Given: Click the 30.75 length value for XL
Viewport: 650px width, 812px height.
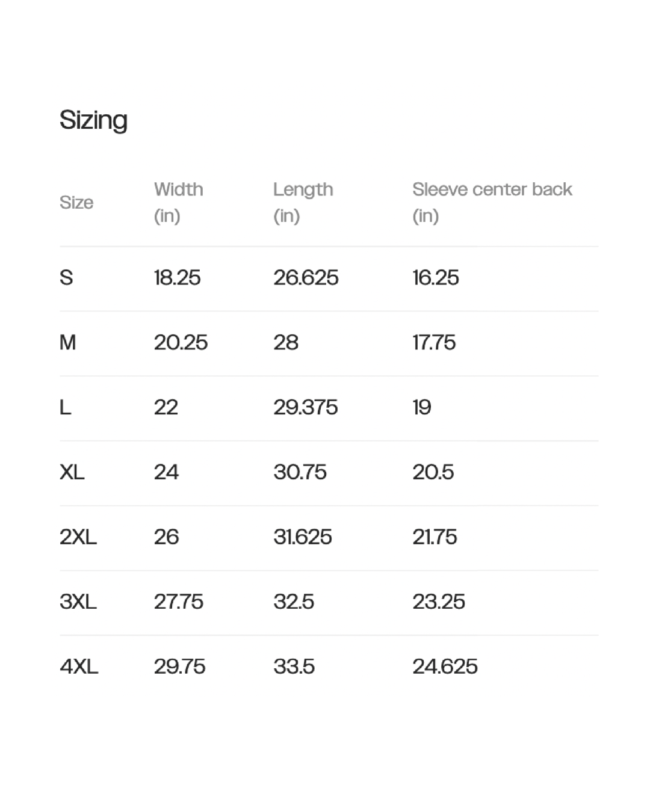Looking at the screenshot, I should point(300,472).
